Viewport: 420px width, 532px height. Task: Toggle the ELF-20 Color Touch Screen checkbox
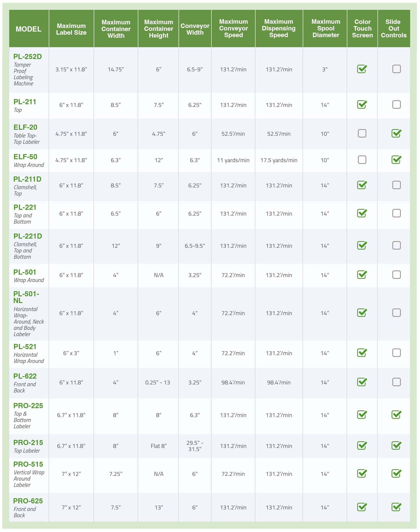click(x=362, y=134)
